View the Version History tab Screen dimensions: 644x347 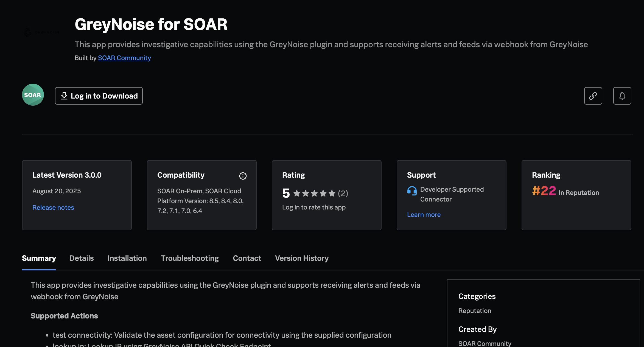(302, 258)
